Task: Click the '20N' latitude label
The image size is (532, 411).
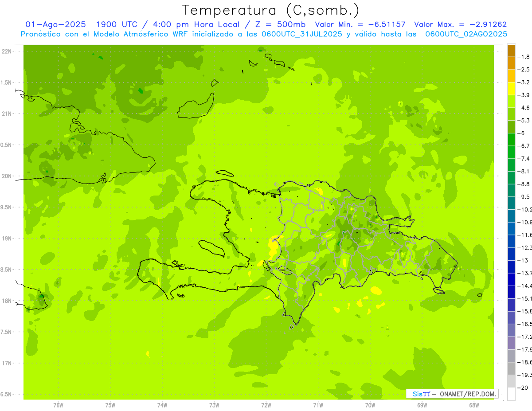Action: tap(6, 176)
